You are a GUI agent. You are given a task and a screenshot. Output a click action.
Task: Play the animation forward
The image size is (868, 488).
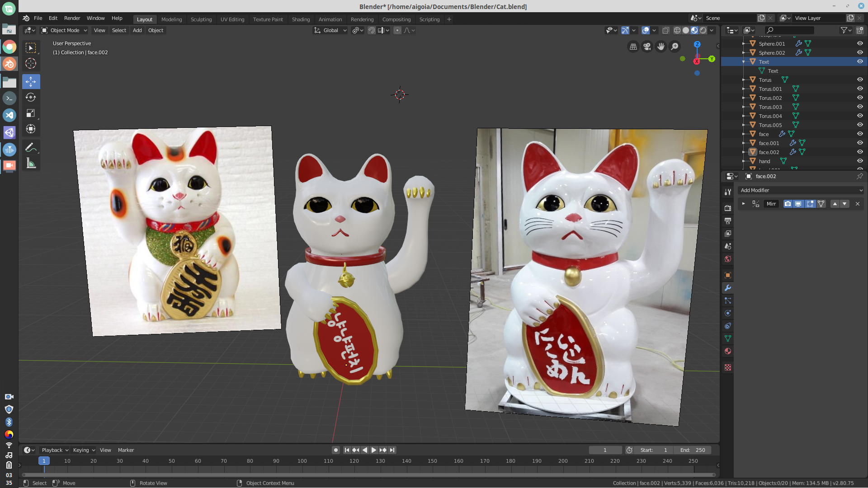(x=374, y=450)
